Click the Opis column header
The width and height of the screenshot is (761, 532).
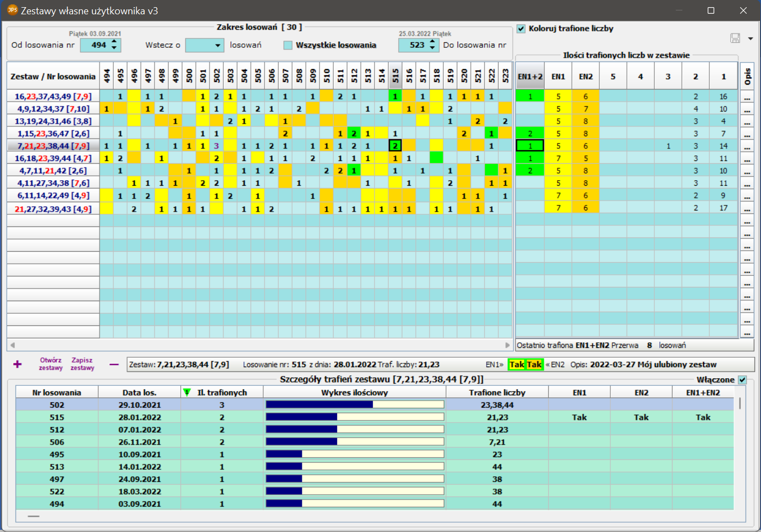[x=747, y=76]
